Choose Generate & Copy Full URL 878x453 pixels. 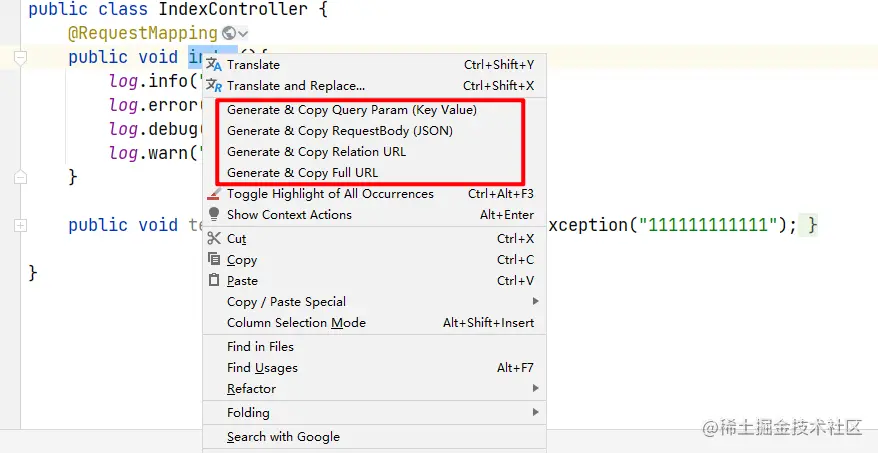302,173
